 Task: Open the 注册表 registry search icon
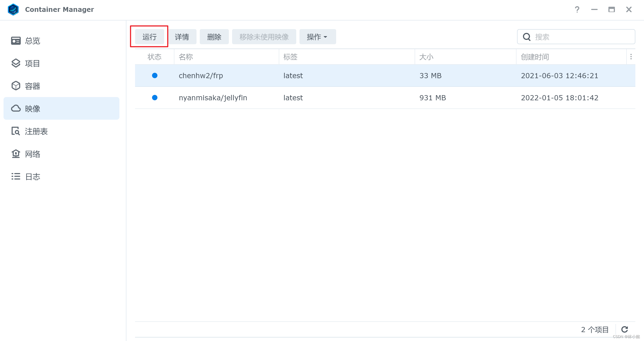tap(16, 131)
